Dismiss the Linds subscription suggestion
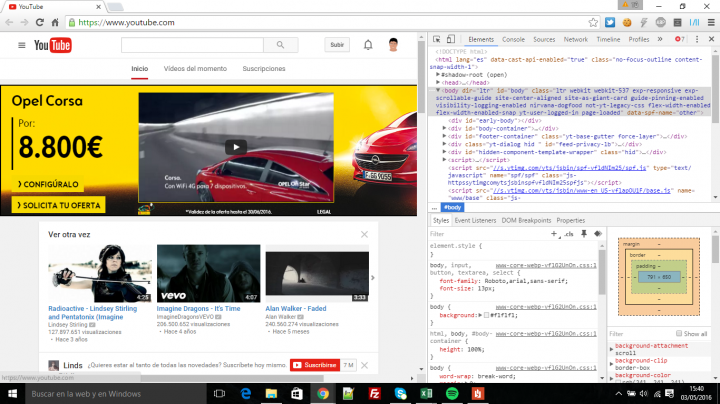Screen dimensions: 720x404 coord(364,365)
